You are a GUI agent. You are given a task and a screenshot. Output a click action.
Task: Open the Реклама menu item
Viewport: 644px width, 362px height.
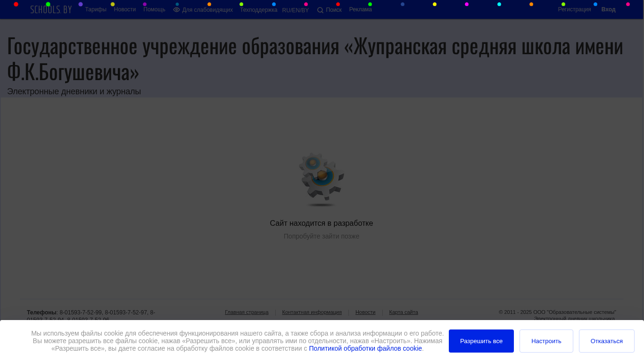point(361,9)
